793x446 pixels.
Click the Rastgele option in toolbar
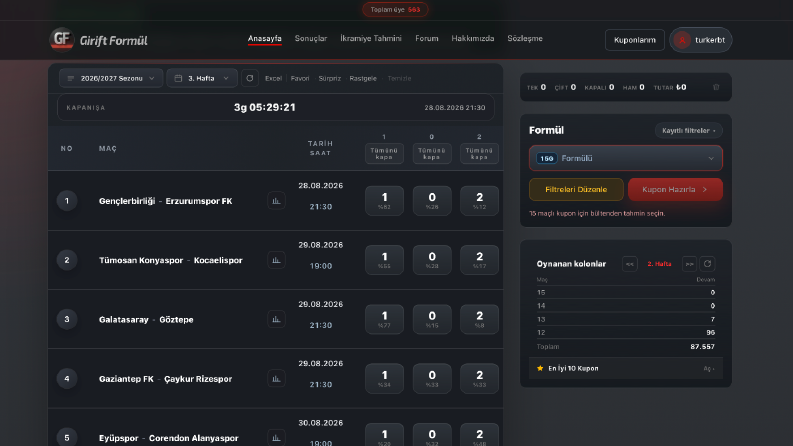(363, 78)
